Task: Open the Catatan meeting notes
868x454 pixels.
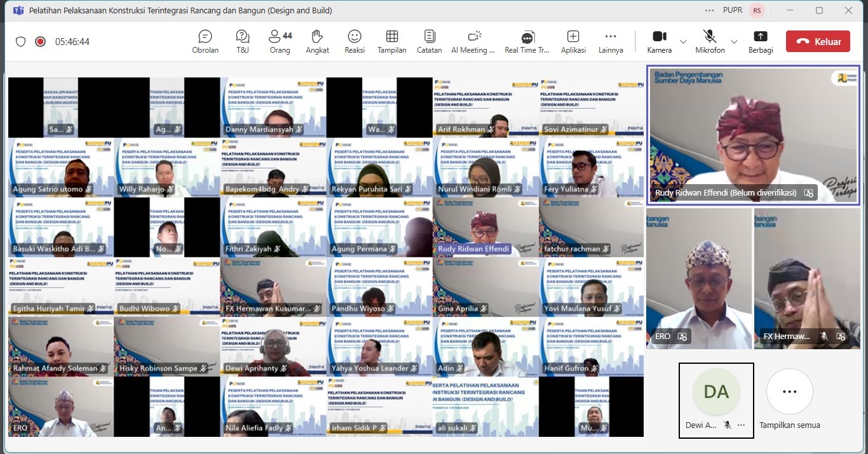Action: click(x=430, y=41)
